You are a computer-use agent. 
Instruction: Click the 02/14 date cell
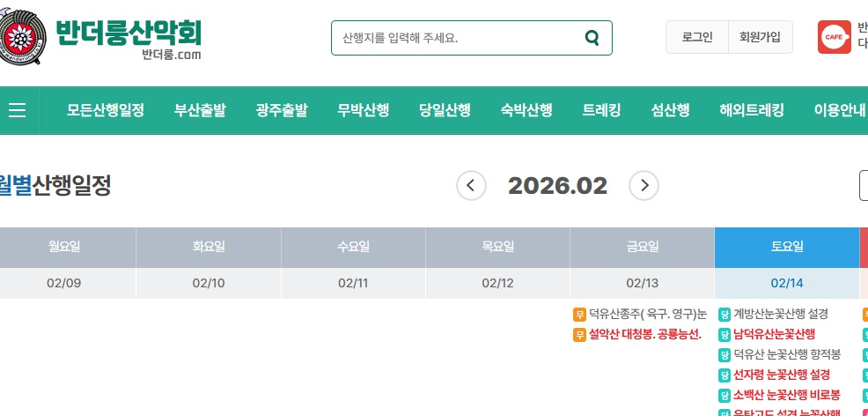786,283
